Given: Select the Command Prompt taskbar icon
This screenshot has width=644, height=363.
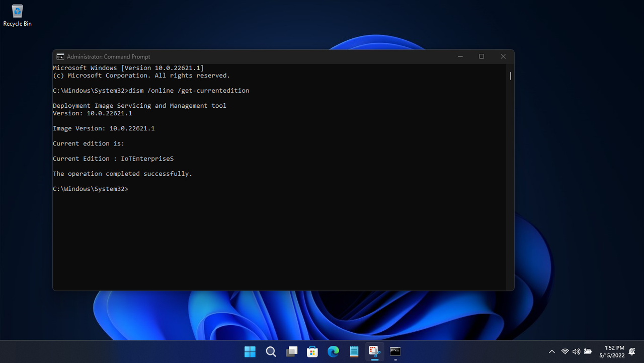Looking at the screenshot, I should pyautogui.click(x=395, y=351).
